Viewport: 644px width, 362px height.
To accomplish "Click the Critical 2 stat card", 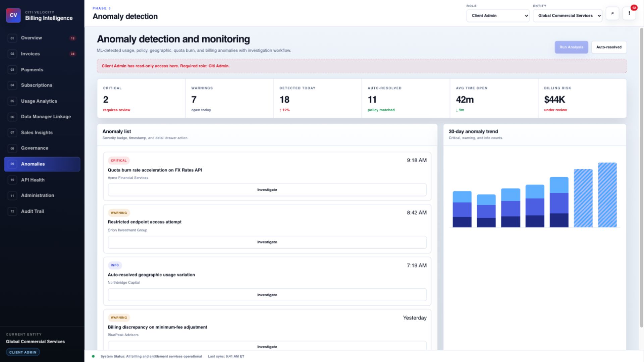I will [x=141, y=99].
